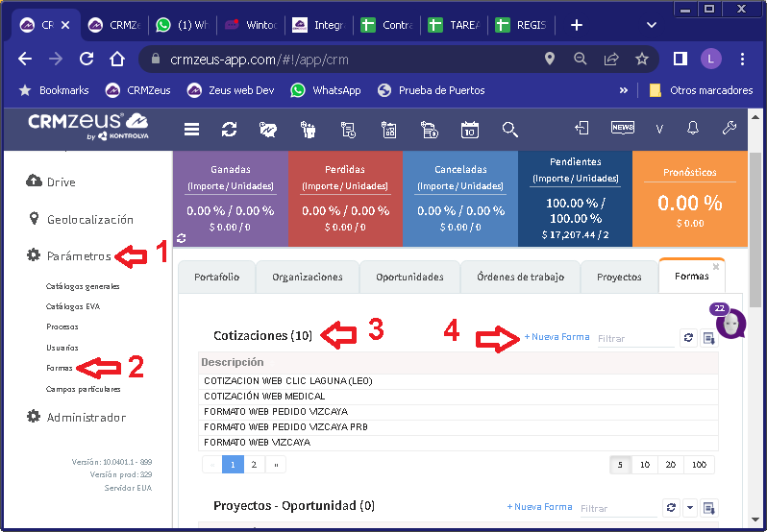Expand the Parámetros sidebar section
Image resolution: width=767 pixels, height=532 pixels.
click(79, 256)
